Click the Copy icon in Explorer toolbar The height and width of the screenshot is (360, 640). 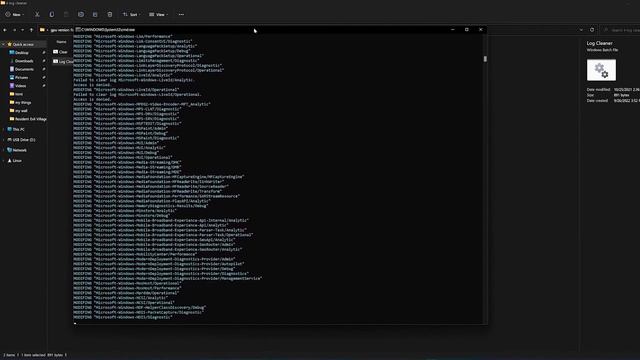tap(52, 15)
